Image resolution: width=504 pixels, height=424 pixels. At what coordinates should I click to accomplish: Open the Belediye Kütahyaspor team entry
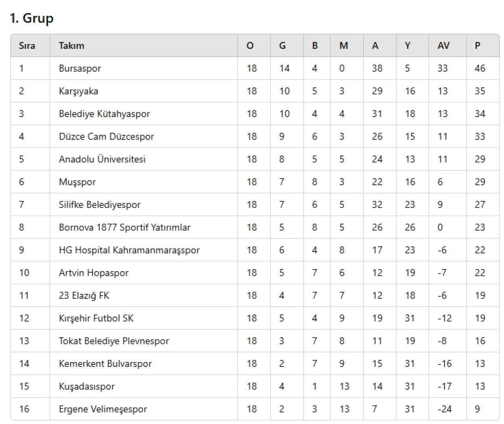104,114
